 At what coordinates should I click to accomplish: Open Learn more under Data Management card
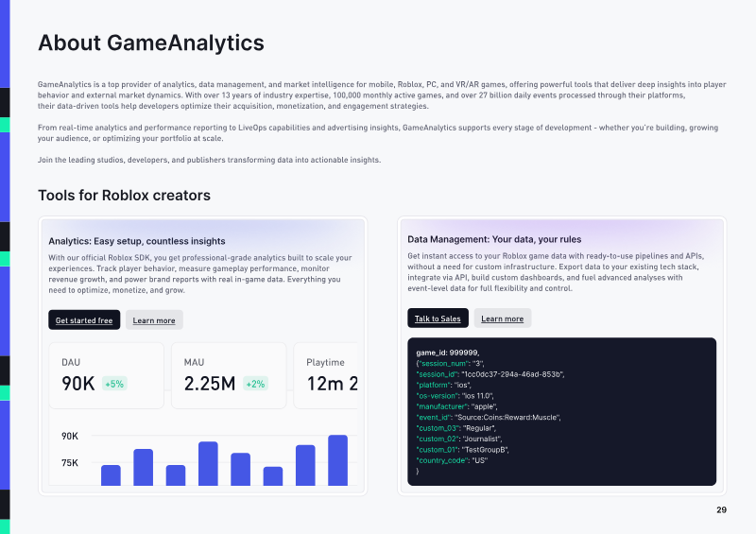(x=503, y=319)
